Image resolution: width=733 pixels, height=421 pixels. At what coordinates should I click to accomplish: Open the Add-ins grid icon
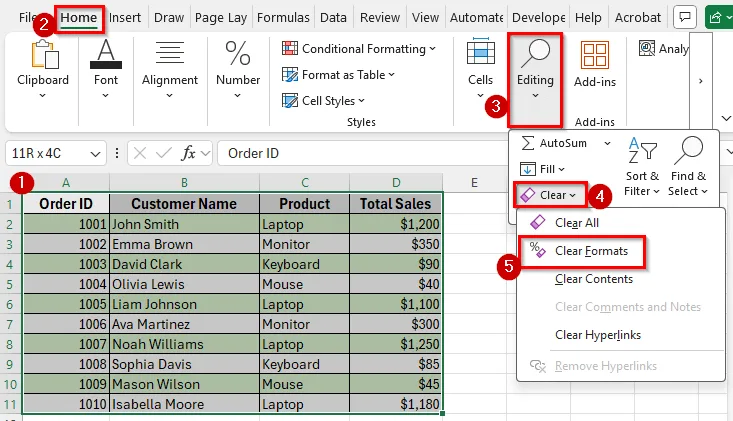[595, 55]
